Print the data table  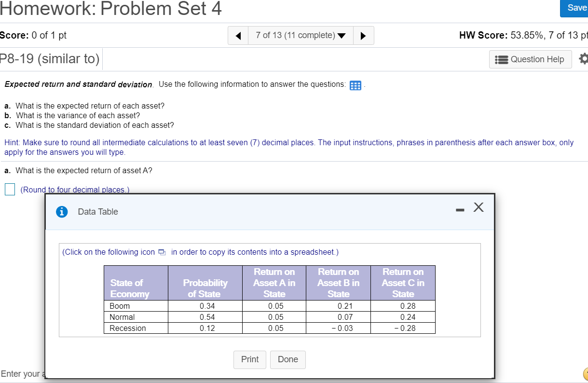tap(249, 359)
